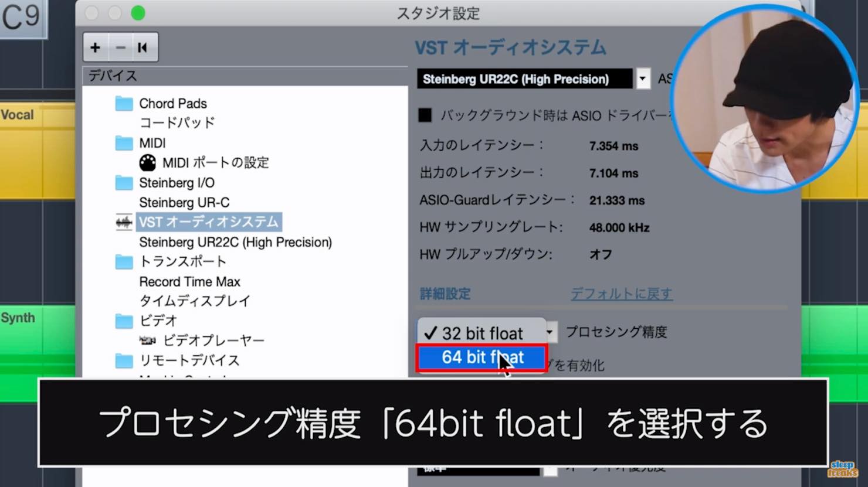Image resolution: width=868 pixels, height=487 pixels.
Task: Select Record Time Max entry
Action: pos(189,281)
